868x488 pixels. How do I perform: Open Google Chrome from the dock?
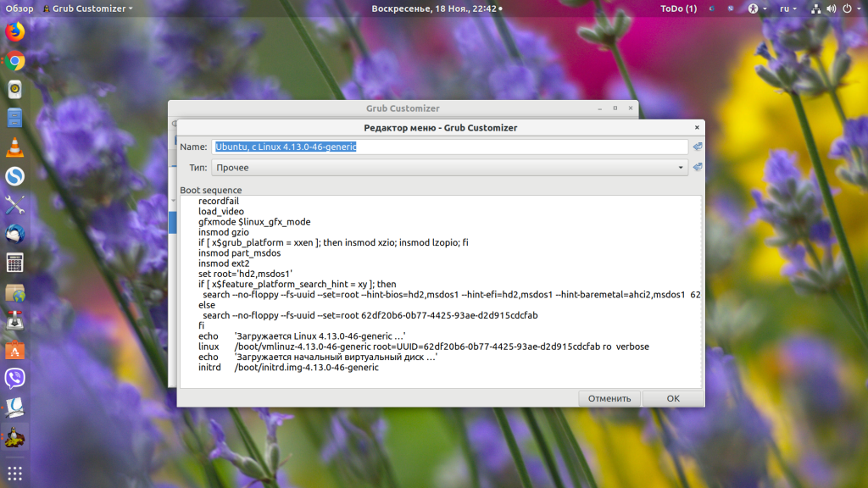[14, 61]
